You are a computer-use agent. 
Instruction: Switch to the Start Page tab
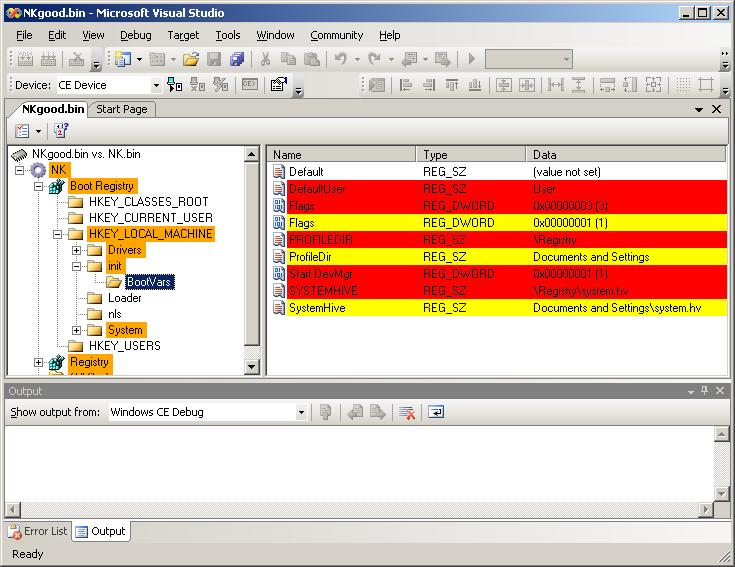(x=122, y=109)
